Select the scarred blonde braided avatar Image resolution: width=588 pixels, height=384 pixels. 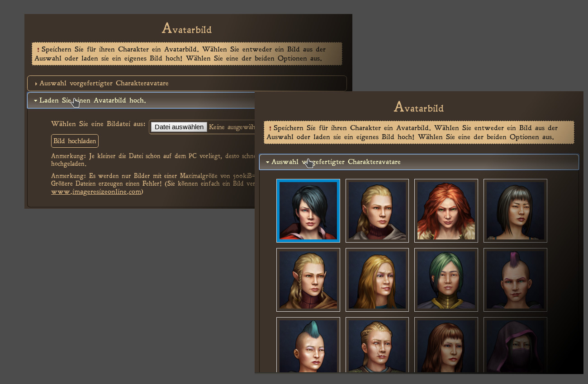click(377, 345)
